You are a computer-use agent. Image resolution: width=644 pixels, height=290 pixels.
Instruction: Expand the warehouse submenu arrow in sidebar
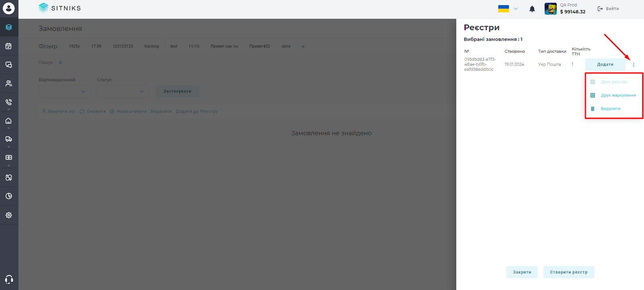(9, 128)
